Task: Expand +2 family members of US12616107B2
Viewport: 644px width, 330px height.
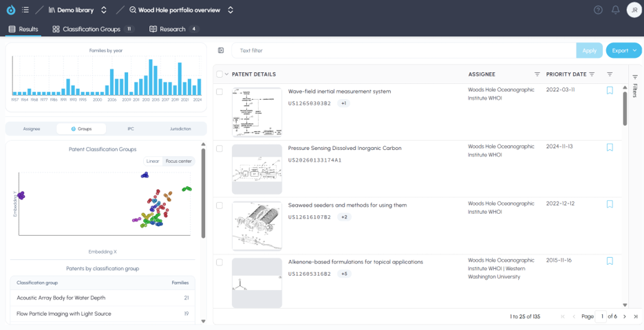Action: click(344, 217)
